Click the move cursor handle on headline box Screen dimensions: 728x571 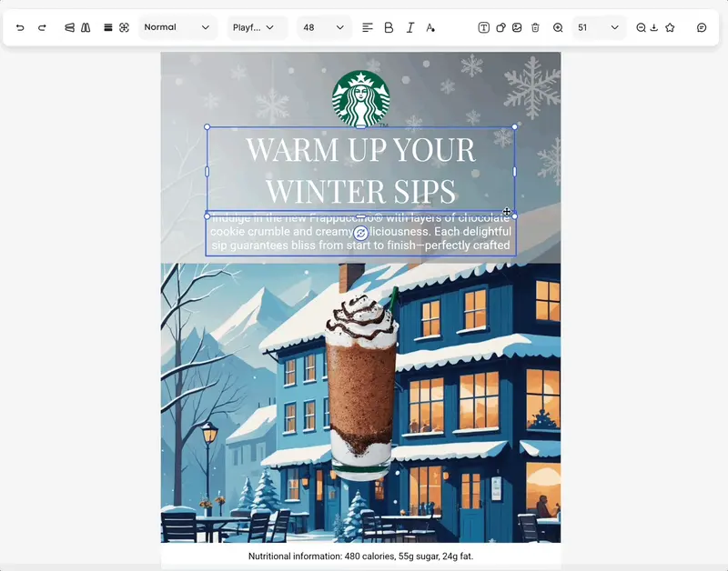(507, 212)
